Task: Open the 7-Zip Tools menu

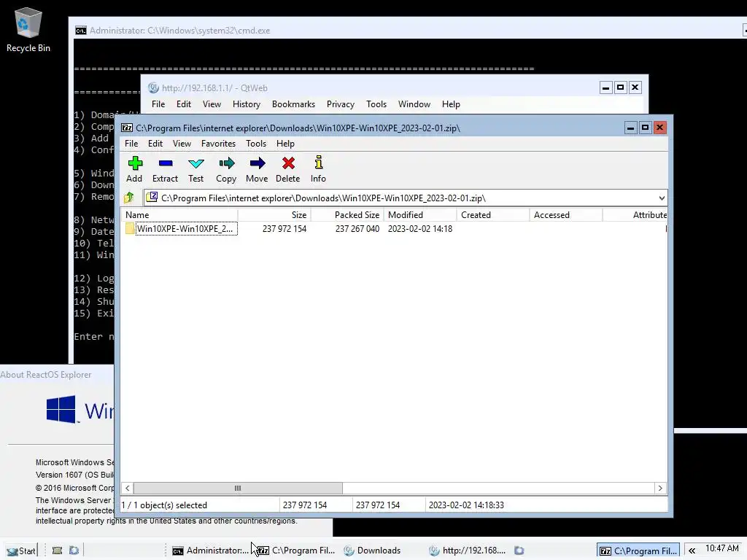Action: point(256,144)
